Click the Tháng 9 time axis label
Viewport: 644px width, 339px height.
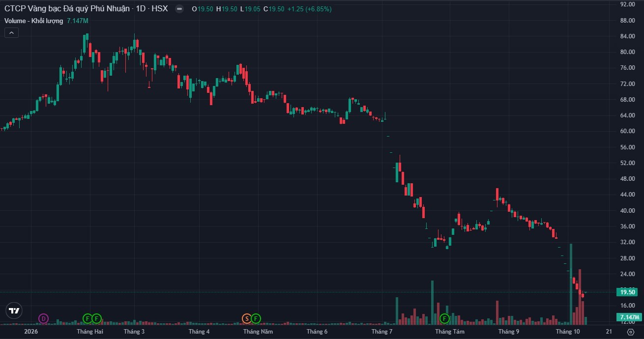coord(509,332)
